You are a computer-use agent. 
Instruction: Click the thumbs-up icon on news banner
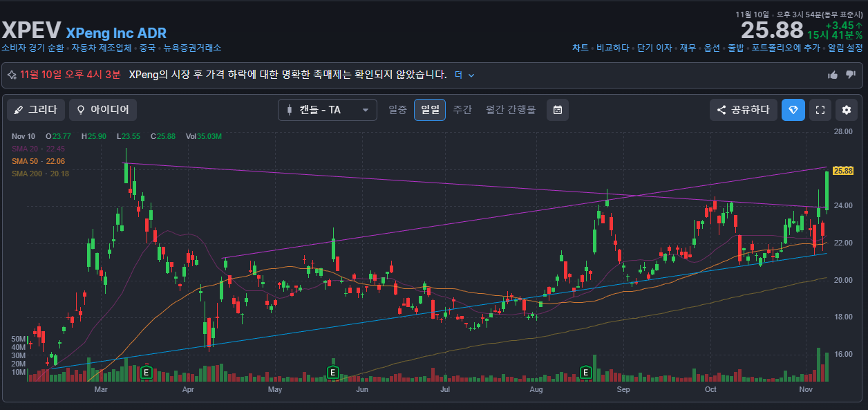click(833, 75)
